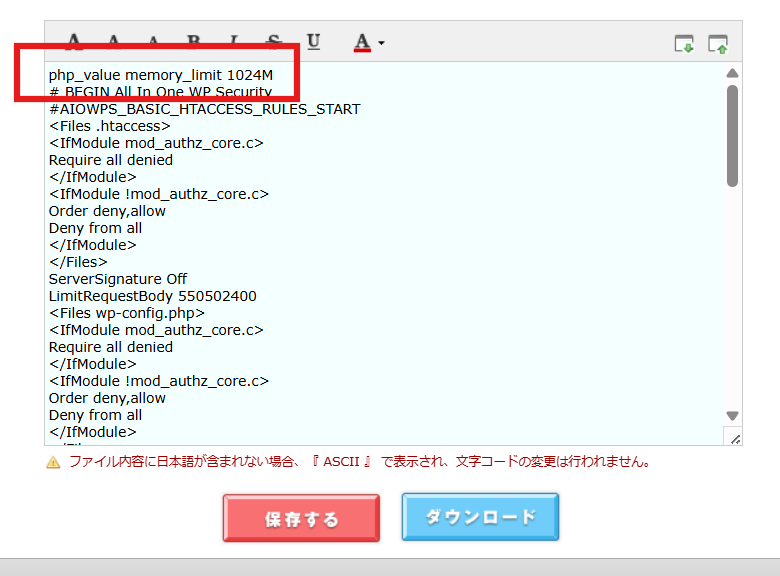Click the vertical scrollbar thumb
Screen dimensions: 780x576
click(732, 135)
